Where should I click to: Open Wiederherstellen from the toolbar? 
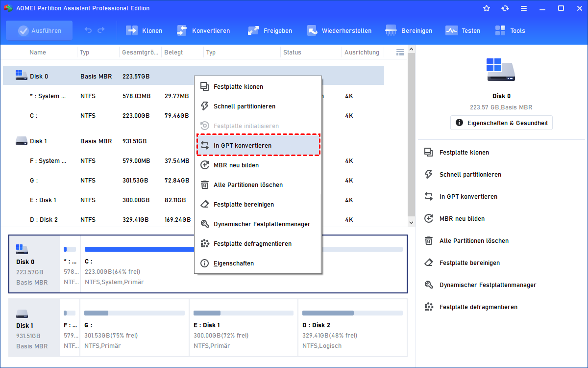click(x=313, y=30)
